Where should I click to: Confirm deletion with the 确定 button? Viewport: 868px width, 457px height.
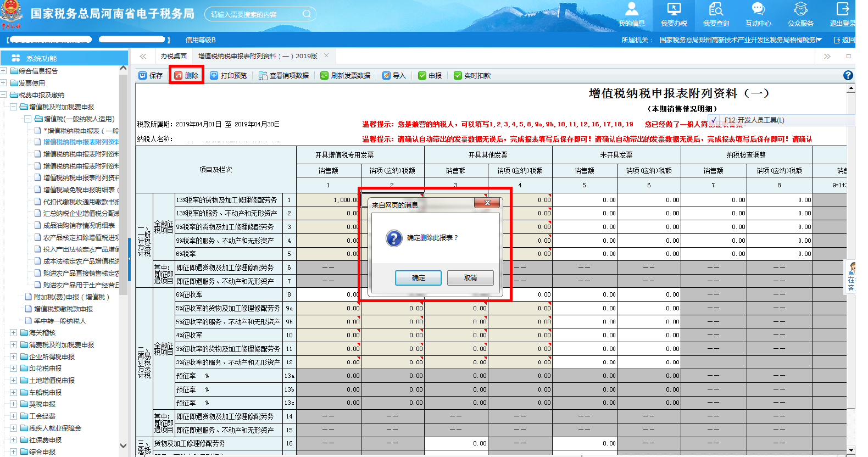point(418,278)
